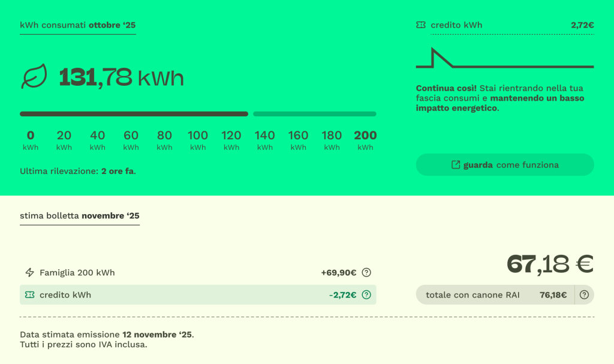Click the credit trend line chart

pyautogui.click(x=505, y=58)
